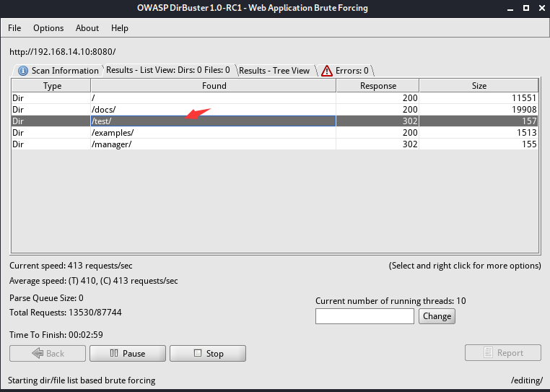Click the report document icon

coord(488,352)
